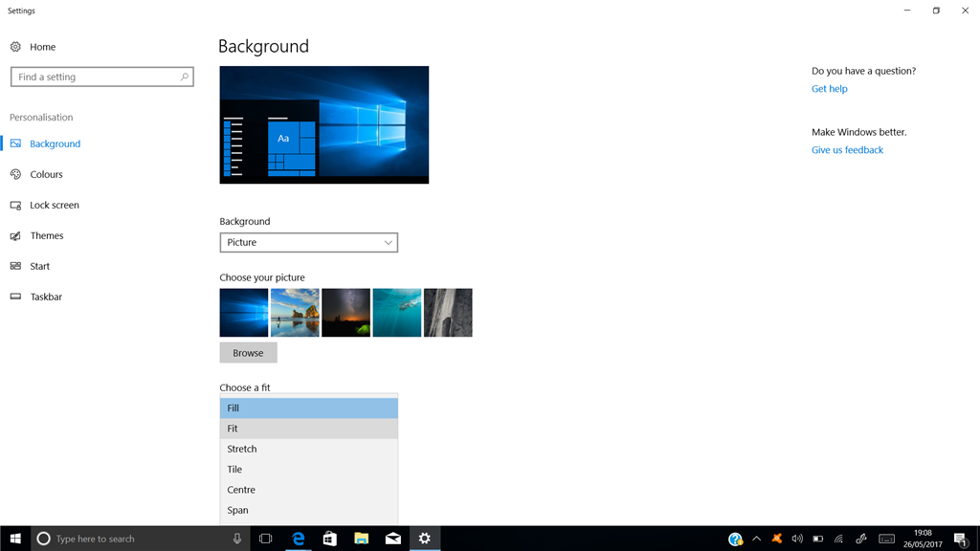The height and width of the screenshot is (551, 980).
Task: Click the Cortana circle icon
Action: (43, 539)
